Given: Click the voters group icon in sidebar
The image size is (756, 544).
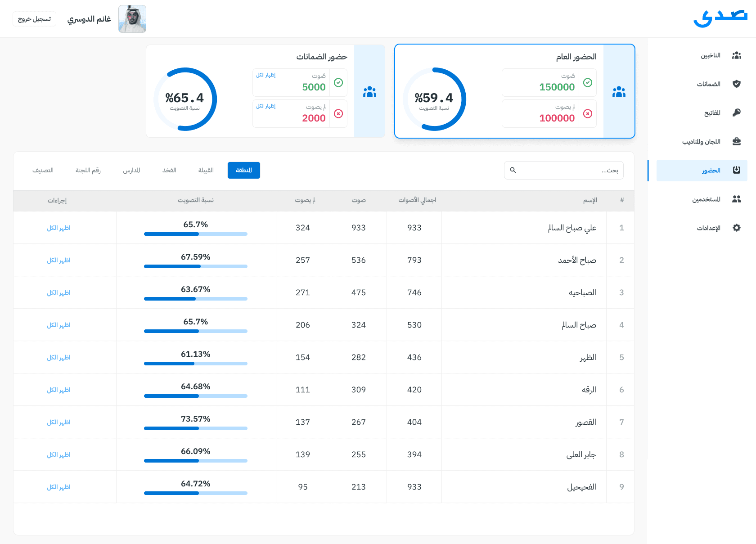Looking at the screenshot, I should [736, 55].
